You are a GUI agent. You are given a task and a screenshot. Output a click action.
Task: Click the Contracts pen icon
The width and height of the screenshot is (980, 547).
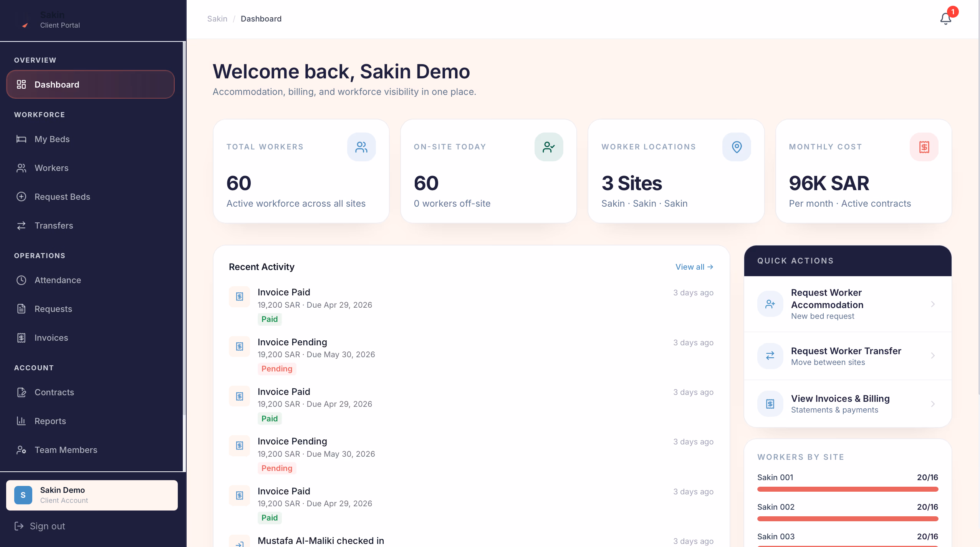(22, 392)
